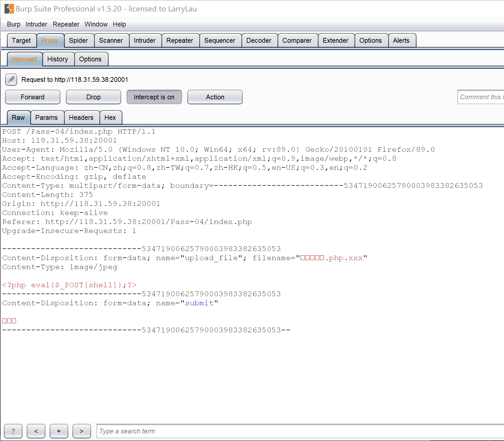504x441 pixels.
Task: Switch to the Comparer tab
Action: point(297,40)
